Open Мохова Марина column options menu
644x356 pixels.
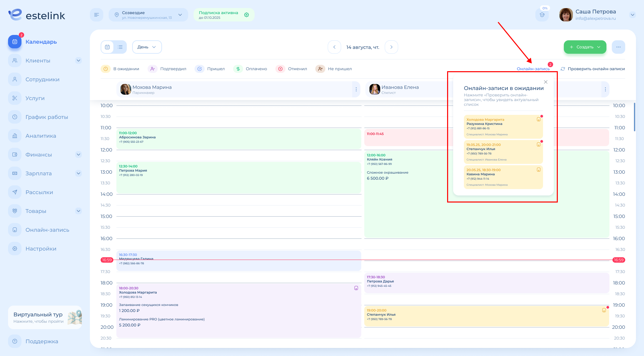[x=356, y=89]
